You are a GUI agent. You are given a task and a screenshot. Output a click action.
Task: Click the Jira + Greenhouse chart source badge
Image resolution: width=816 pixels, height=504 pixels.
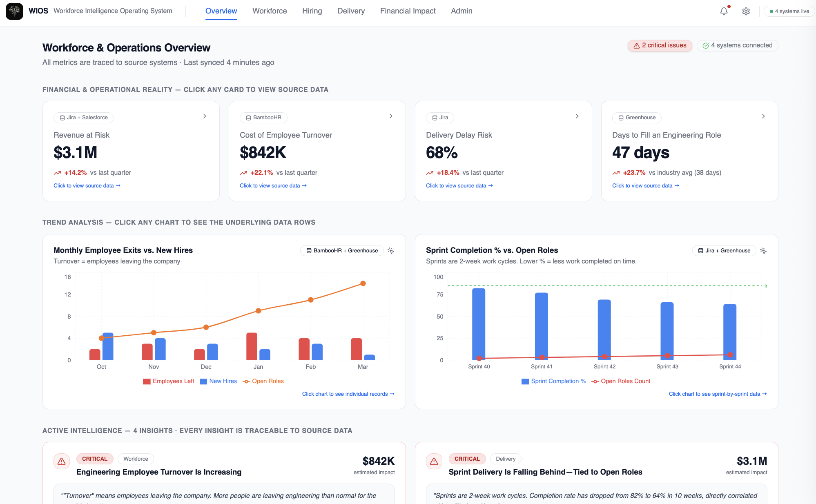click(724, 251)
